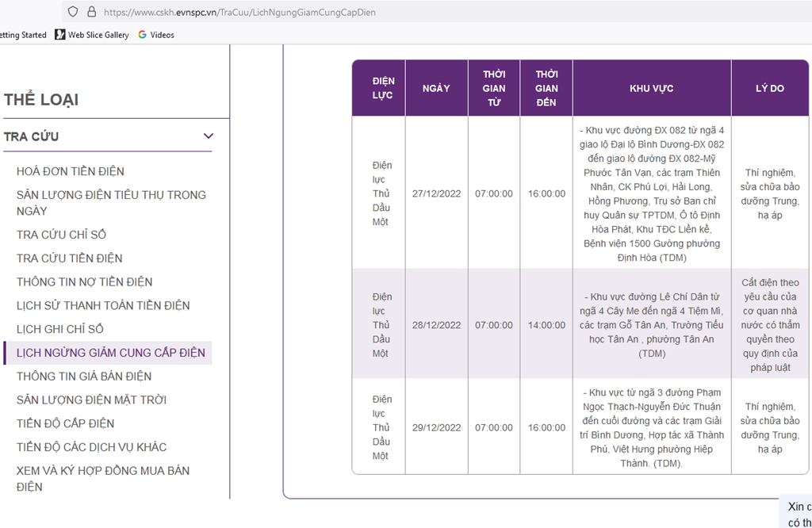Viewport: 812px width, 528px height.
Task: Select TIẾN ĐỘ CẤP ĐIỆN item
Action: pos(65,423)
